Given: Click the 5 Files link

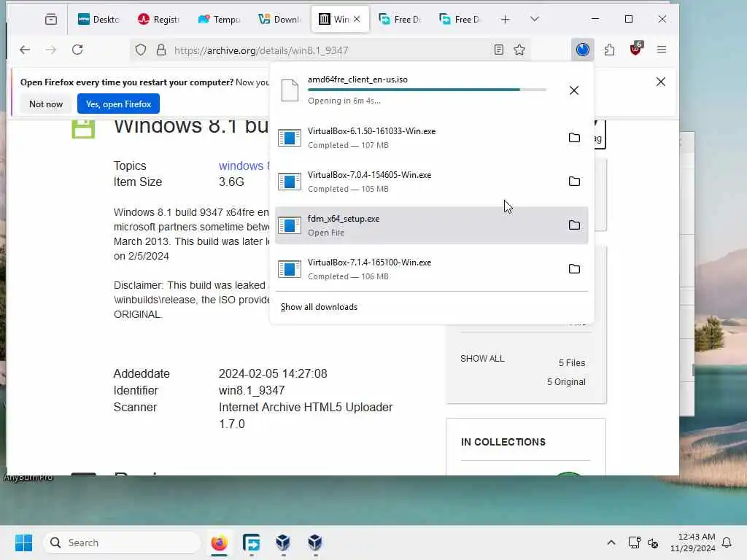Looking at the screenshot, I should (572, 363).
